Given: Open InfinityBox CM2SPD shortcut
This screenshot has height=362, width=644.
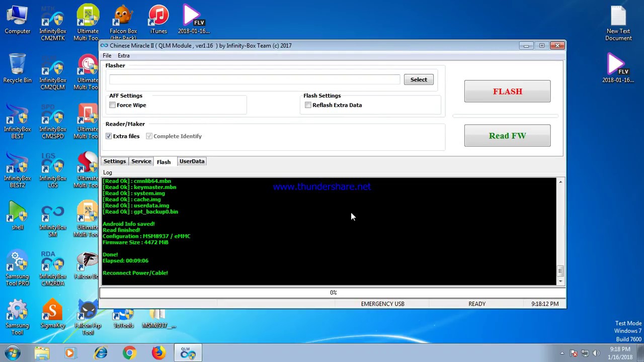Looking at the screenshot, I should (x=53, y=122).
